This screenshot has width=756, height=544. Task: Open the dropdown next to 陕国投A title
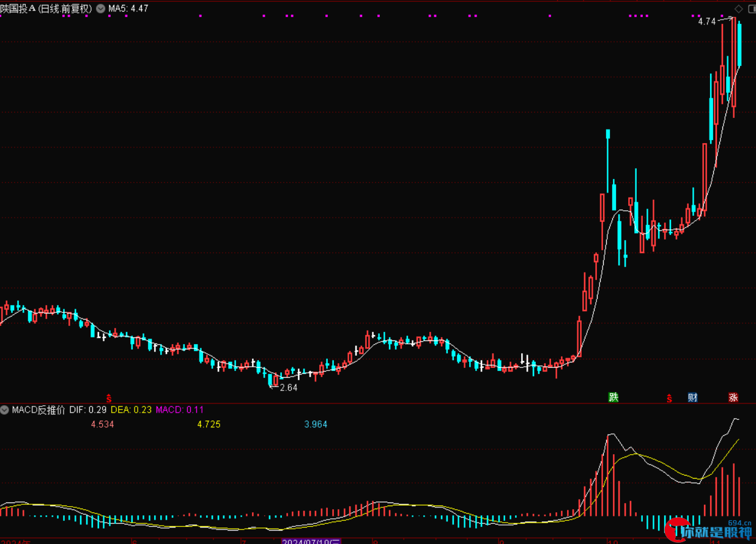click(x=100, y=9)
